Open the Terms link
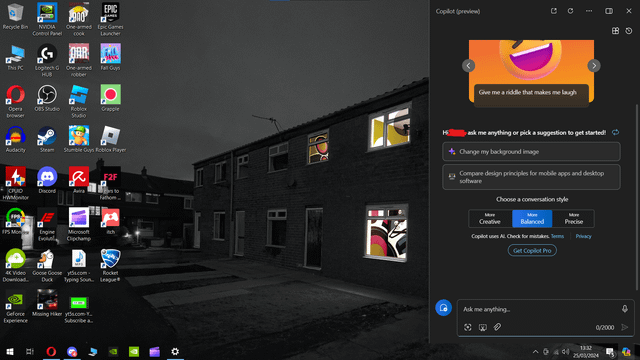The image size is (640, 360). 557,236
